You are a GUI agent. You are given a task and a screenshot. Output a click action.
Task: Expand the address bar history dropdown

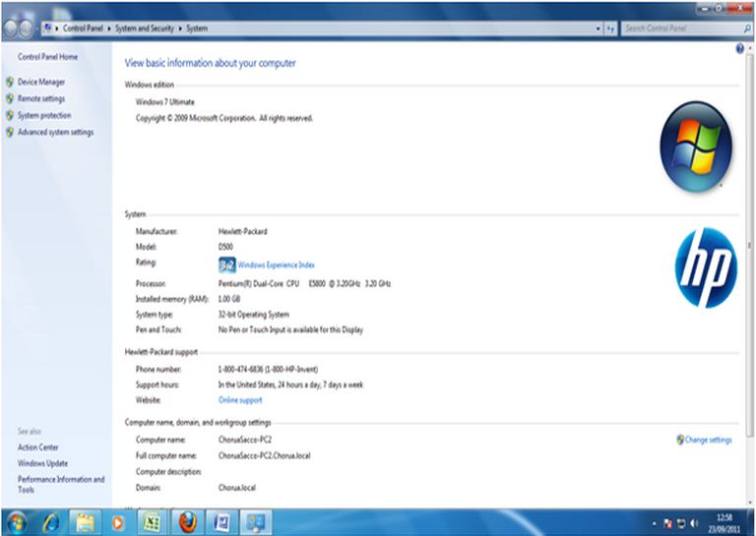tap(598, 29)
